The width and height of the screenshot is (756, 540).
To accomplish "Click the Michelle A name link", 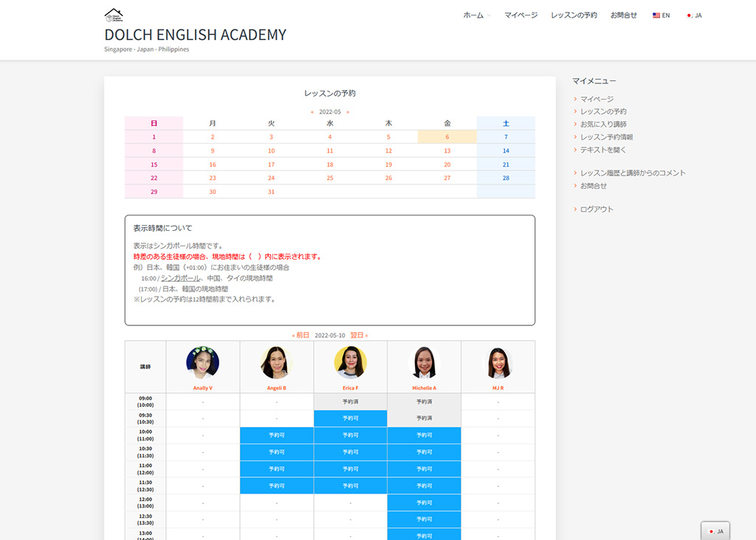I will pyautogui.click(x=425, y=388).
